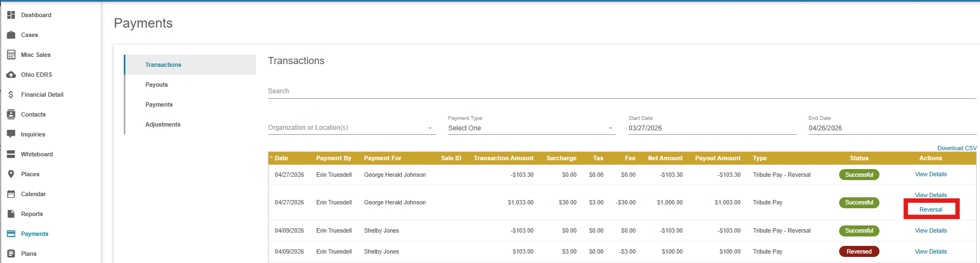The width and height of the screenshot is (980, 263).
Task: Click the Start Date field
Action: point(712,128)
